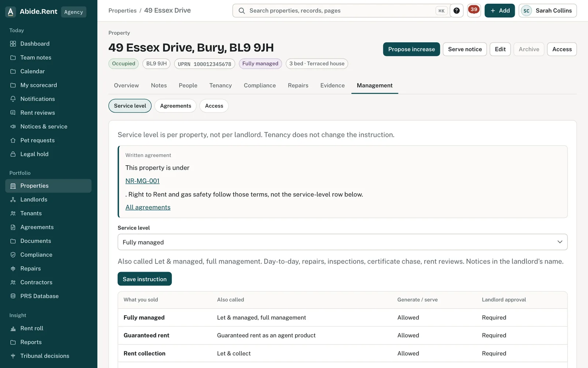Click the Calendar sidebar icon
This screenshot has height=368, width=588.
[13, 71]
